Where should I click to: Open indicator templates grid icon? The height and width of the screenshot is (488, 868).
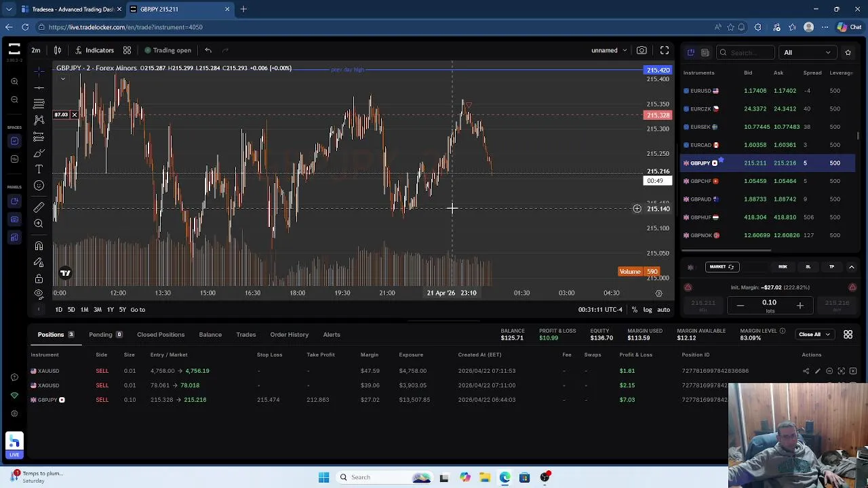(x=127, y=50)
